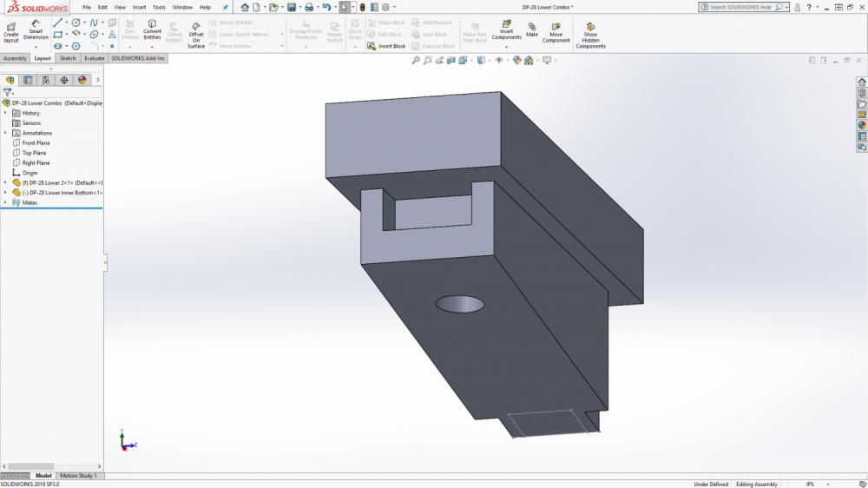Viewport: 868px width, 488px height.
Task: Toggle the pin on the menu bar
Action: click(x=226, y=7)
